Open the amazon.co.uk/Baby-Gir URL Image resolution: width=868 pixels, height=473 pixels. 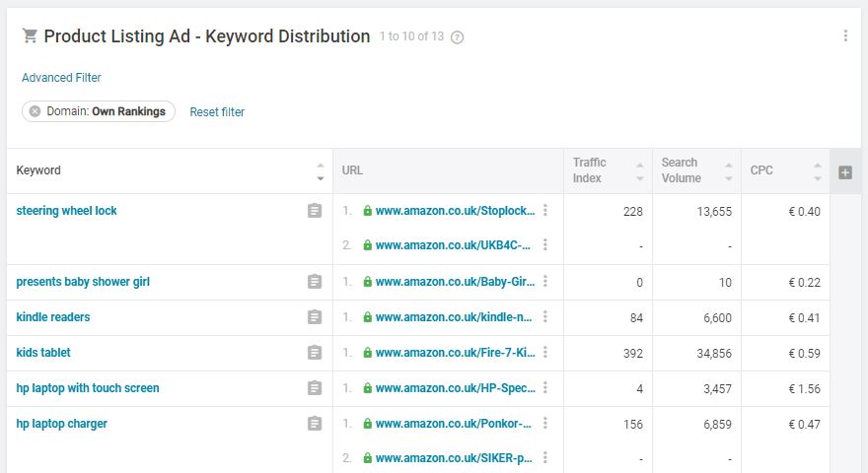(x=455, y=282)
